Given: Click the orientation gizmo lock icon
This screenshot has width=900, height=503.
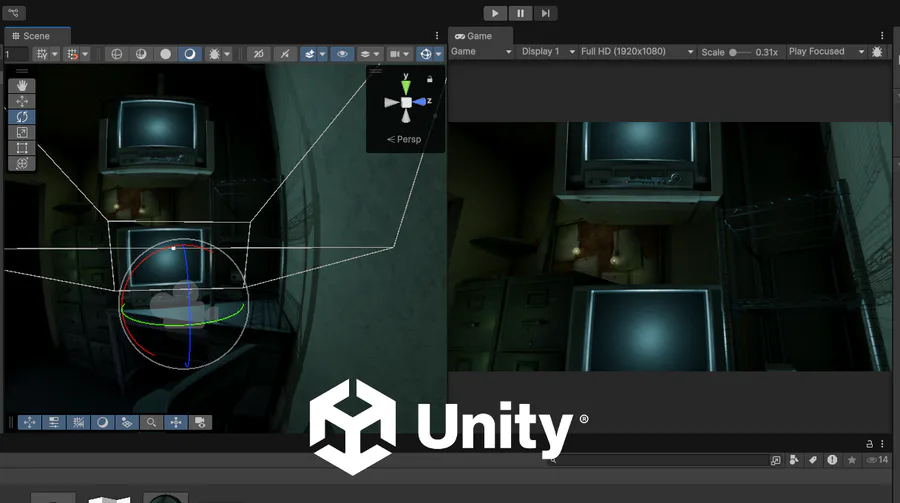Looking at the screenshot, I should (430, 79).
